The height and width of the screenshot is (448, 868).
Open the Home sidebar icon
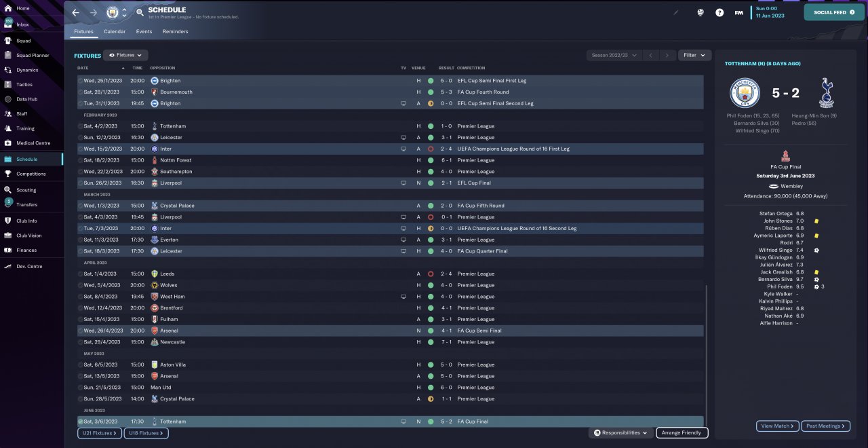pyautogui.click(x=8, y=8)
